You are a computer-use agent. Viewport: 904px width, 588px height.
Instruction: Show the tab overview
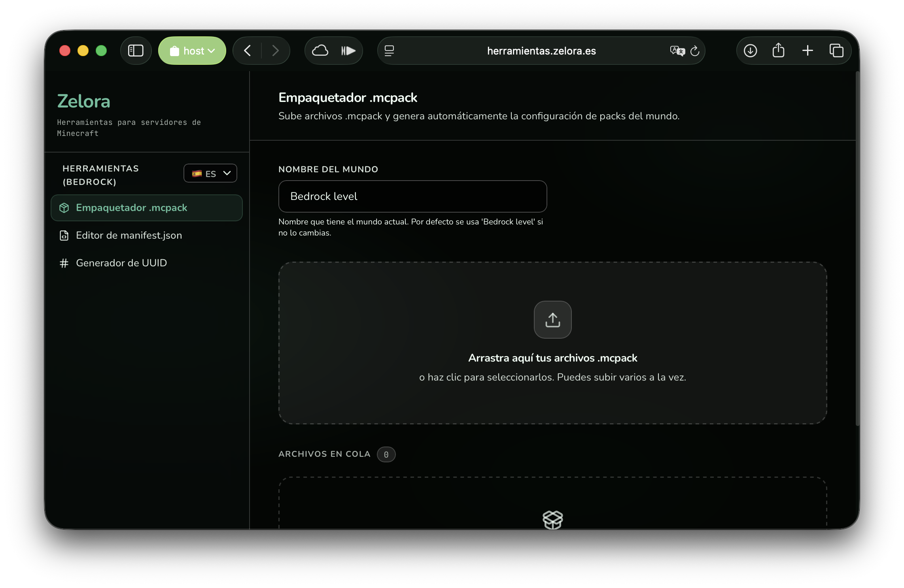[x=836, y=51]
